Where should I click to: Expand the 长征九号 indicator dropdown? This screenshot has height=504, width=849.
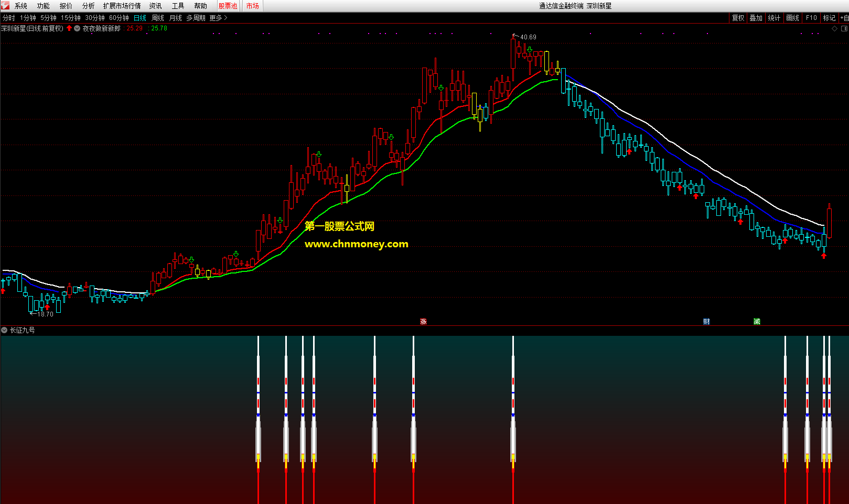(x=4, y=330)
